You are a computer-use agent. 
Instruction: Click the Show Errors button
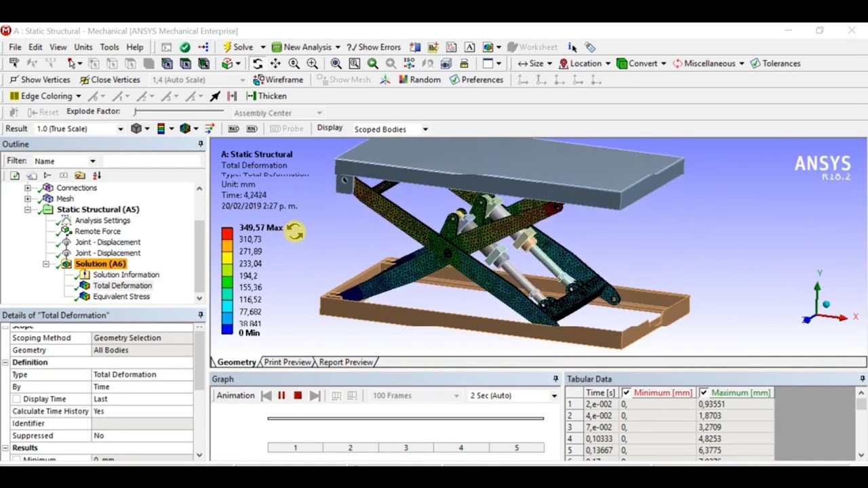[x=374, y=47]
